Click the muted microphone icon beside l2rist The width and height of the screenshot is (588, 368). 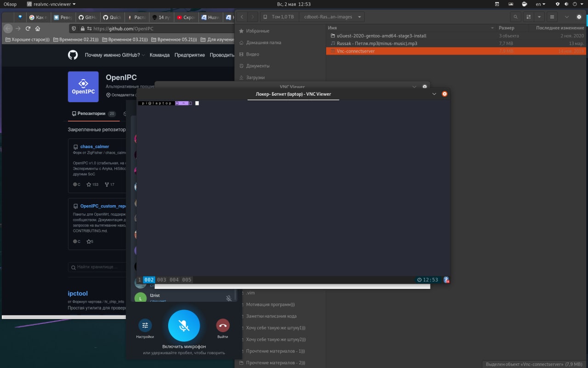(x=229, y=298)
